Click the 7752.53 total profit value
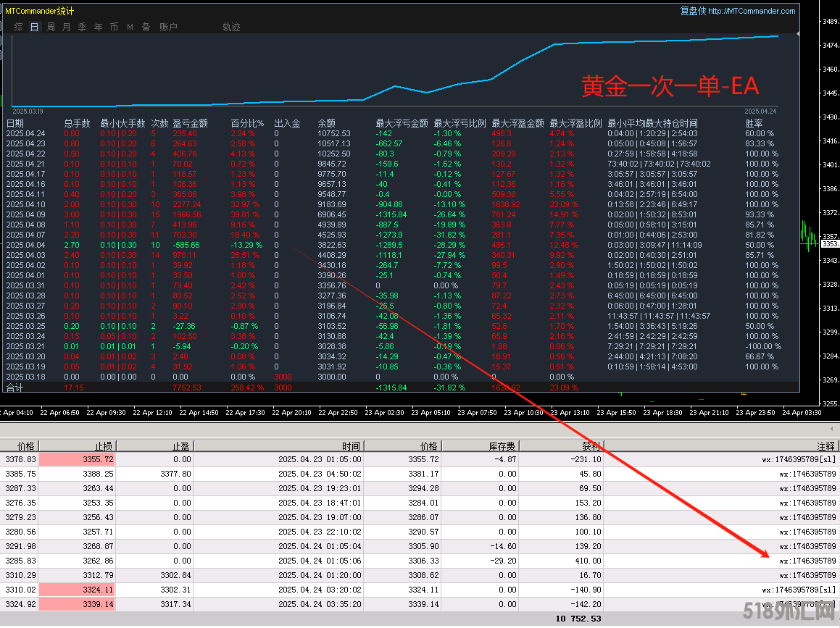The image size is (840, 628). (186, 388)
